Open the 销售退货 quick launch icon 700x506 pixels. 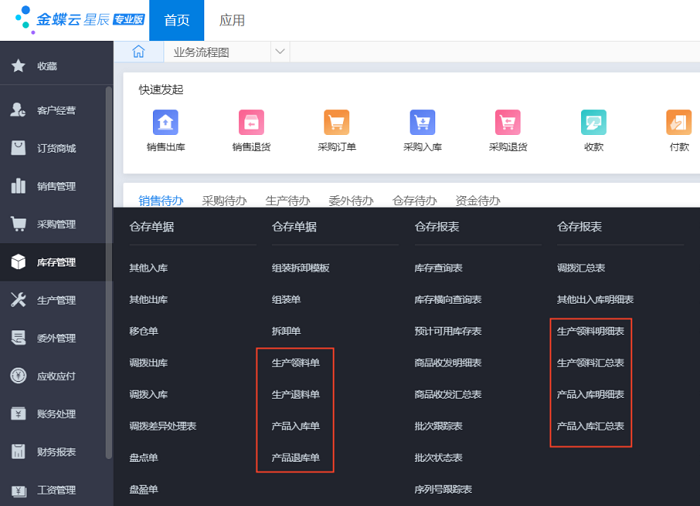[251, 123]
